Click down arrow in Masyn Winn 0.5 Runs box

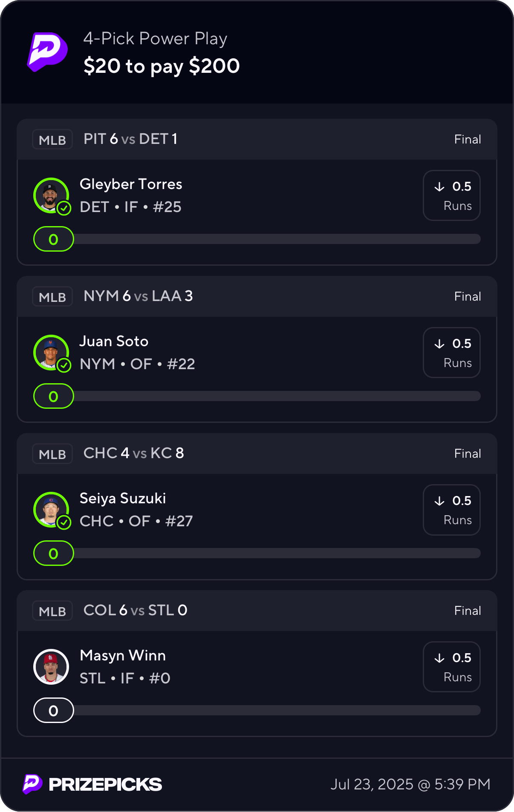pyautogui.click(x=439, y=658)
